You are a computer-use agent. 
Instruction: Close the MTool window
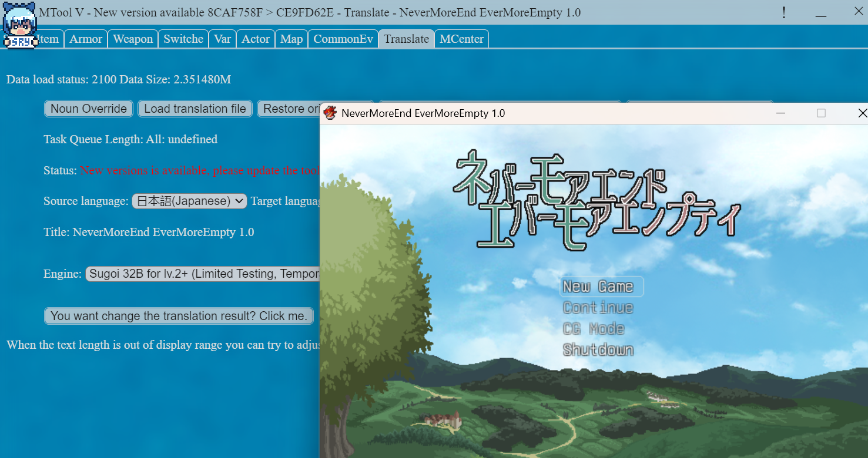[858, 11]
